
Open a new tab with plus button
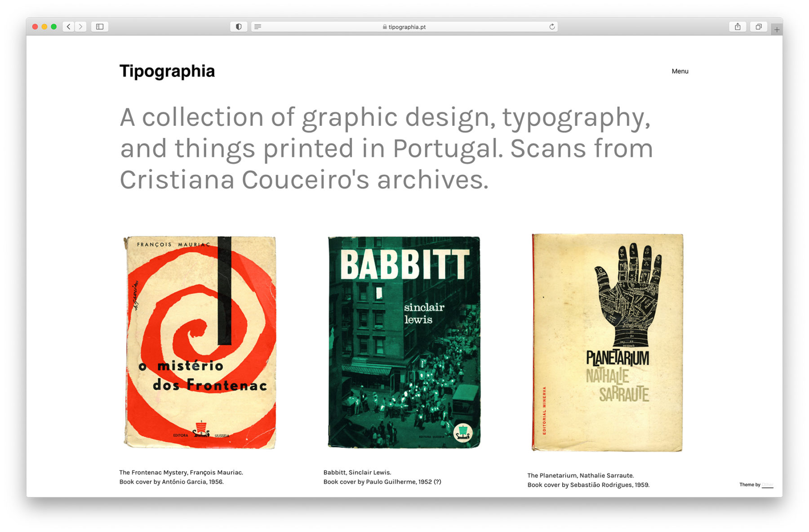click(x=777, y=30)
